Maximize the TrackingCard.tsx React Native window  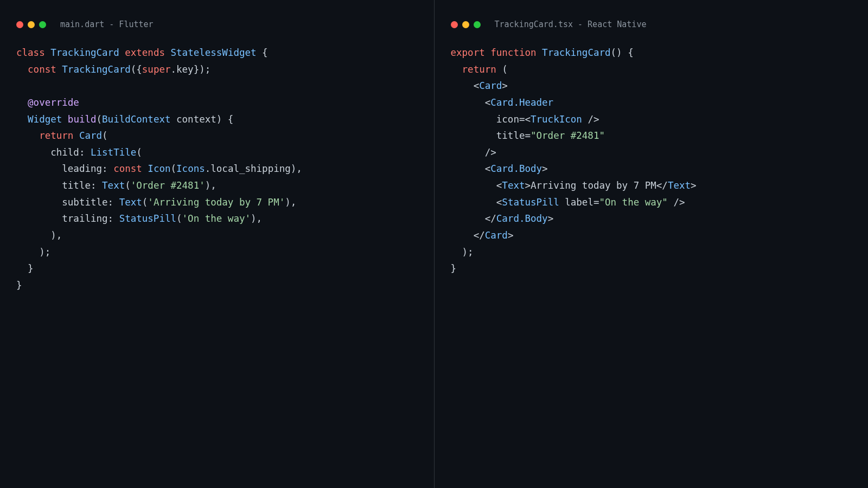tap(477, 24)
